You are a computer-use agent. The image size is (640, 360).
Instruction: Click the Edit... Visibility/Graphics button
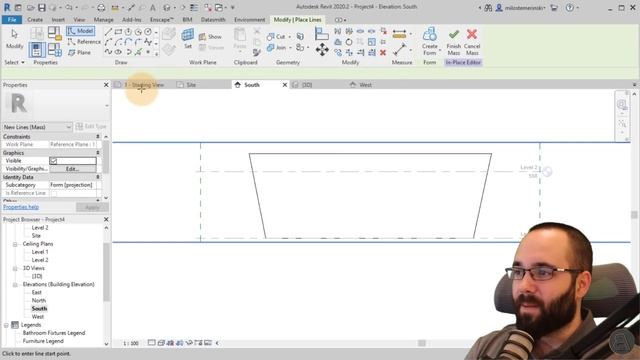pos(73,169)
